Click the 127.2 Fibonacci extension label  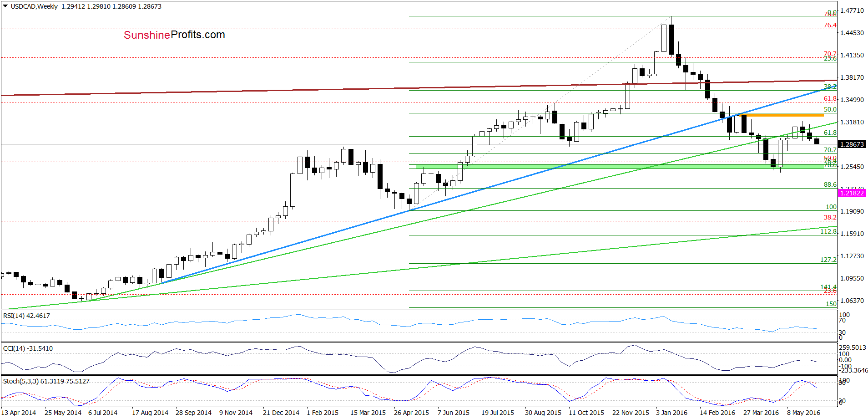pyautogui.click(x=828, y=260)
